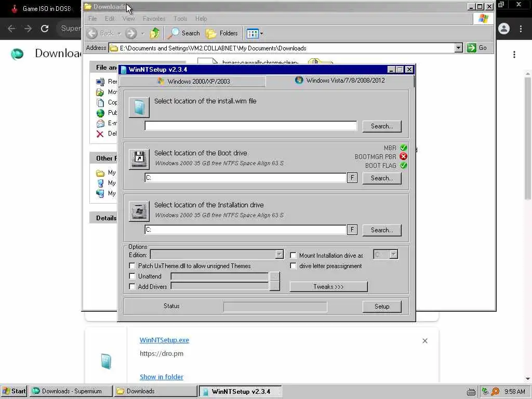Click the Publish to web globe icon
The image size is (532, 399).
[100, 113]
